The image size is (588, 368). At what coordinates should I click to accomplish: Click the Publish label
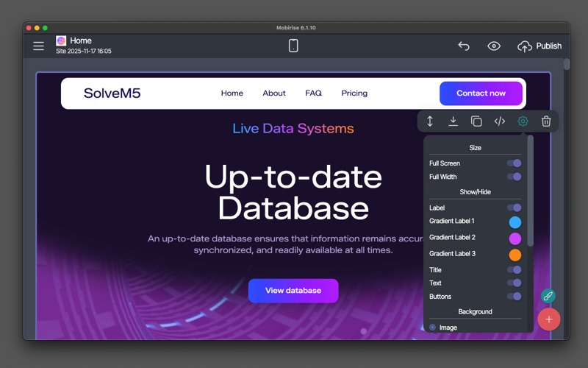click(x=548, y=46)
